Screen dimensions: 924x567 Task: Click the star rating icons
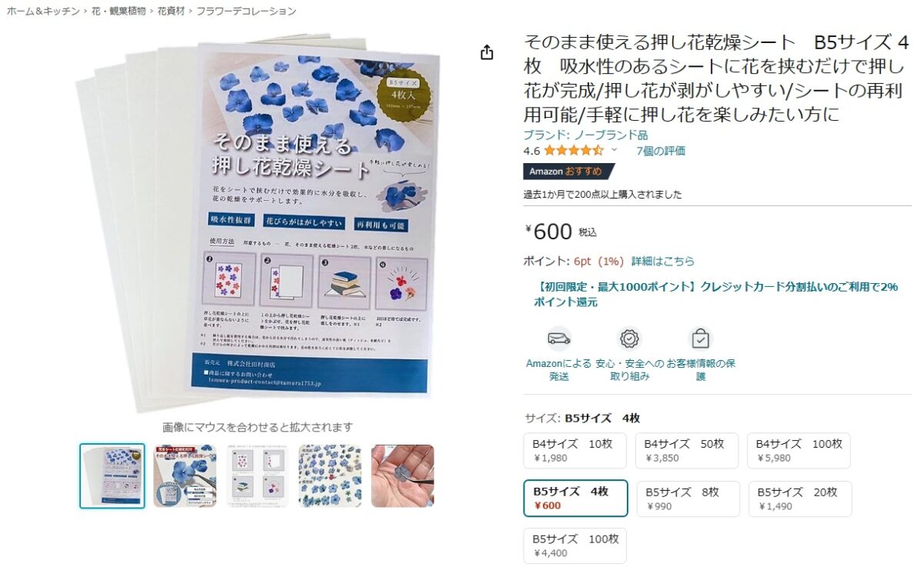(574, 151)
